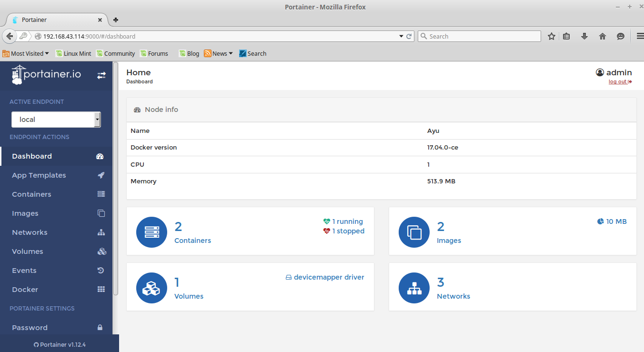Click the App Templates rocket icon
The height and width of the screenshot is (352, 644).
point(101,175)
